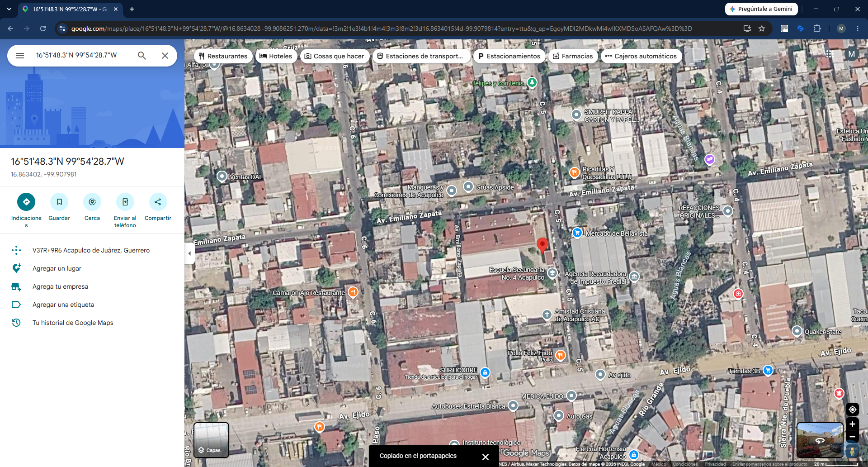Screen dimensions: 868x467
Task: Zoom out with the minus button
Action: (852, 437)
